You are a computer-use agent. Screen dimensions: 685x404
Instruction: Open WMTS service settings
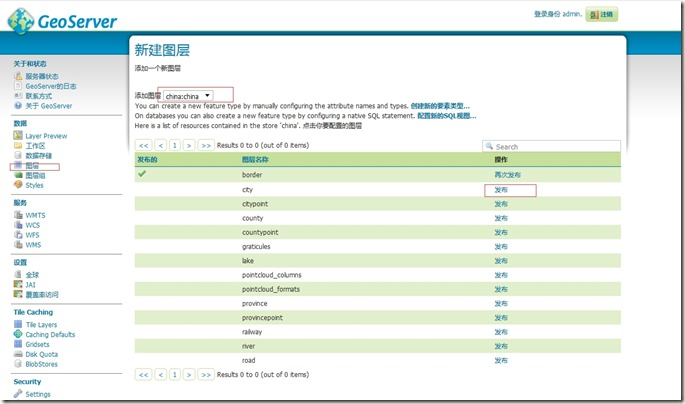pos(35,215)
